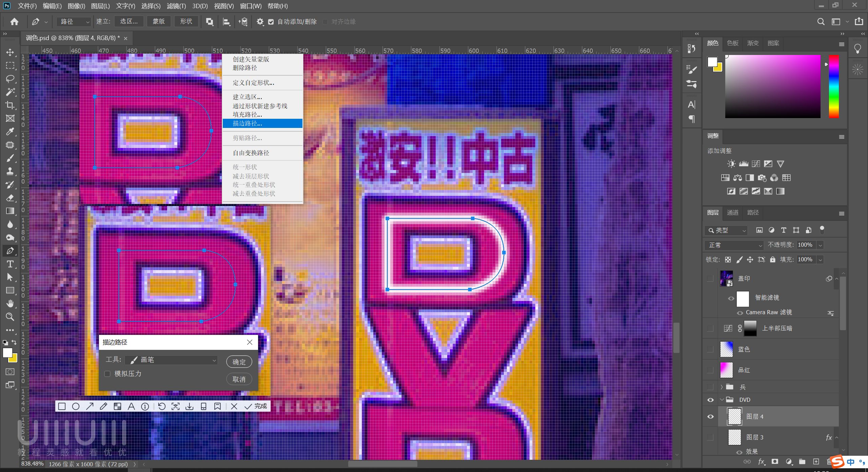Confirm the stroke path with 确定

239,362
